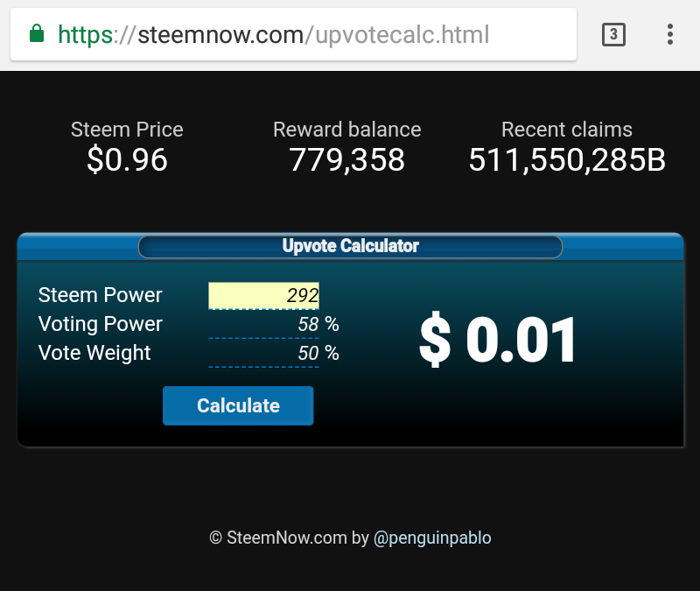Focus the Steem Power input field
Viewport: 700px width, 591px height.
pyautogui.click(x=264, y=295)
